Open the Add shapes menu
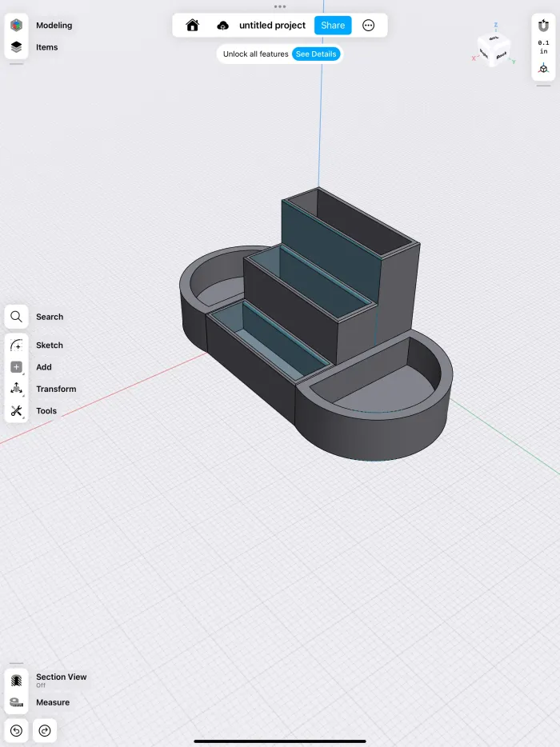The width and height of the screenshot is (560, 747). coord(16,367)
